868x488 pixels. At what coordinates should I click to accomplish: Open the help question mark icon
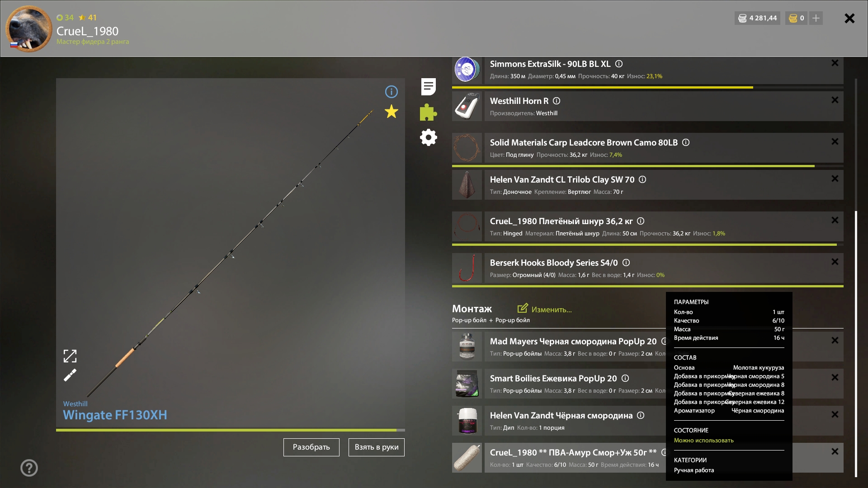(x=29, y=468)
